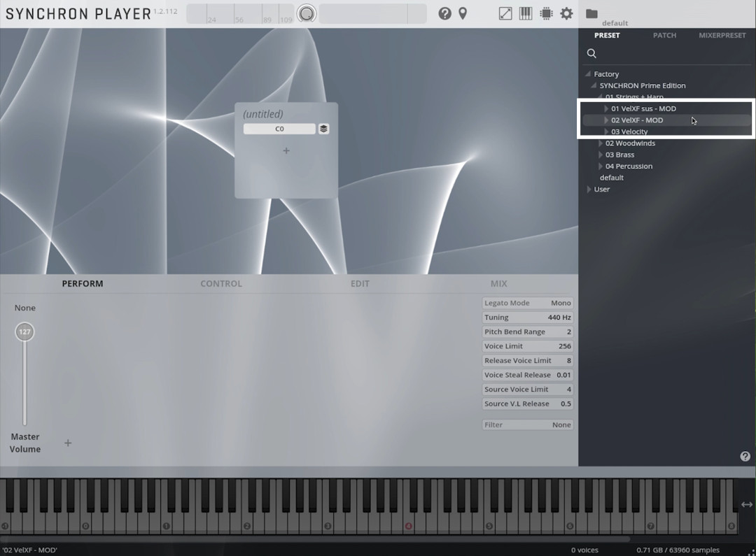Image resolution: width=756 pixels, height=556 pixels.
Task: Click the horizontal keyboard scrollbar
Action: 314,539
